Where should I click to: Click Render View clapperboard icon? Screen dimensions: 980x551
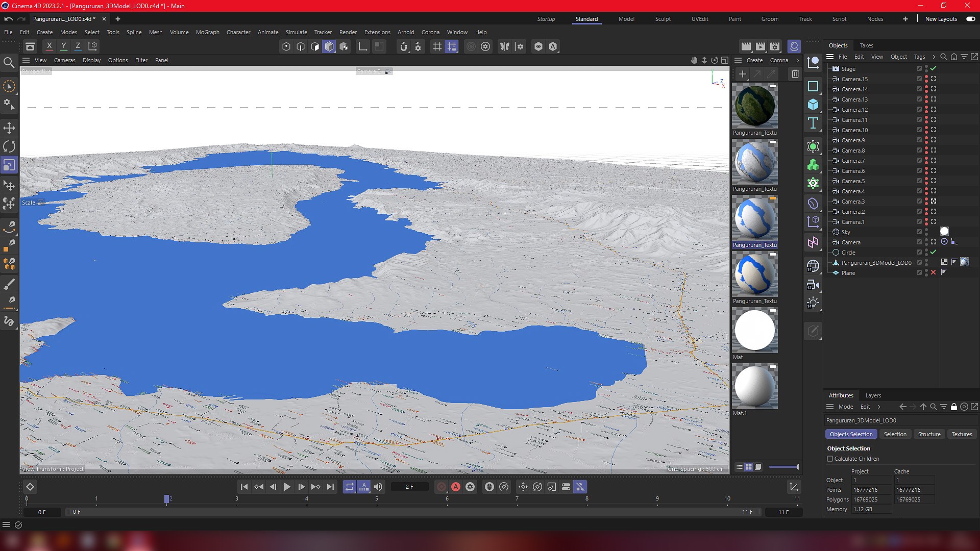[746, 46]
